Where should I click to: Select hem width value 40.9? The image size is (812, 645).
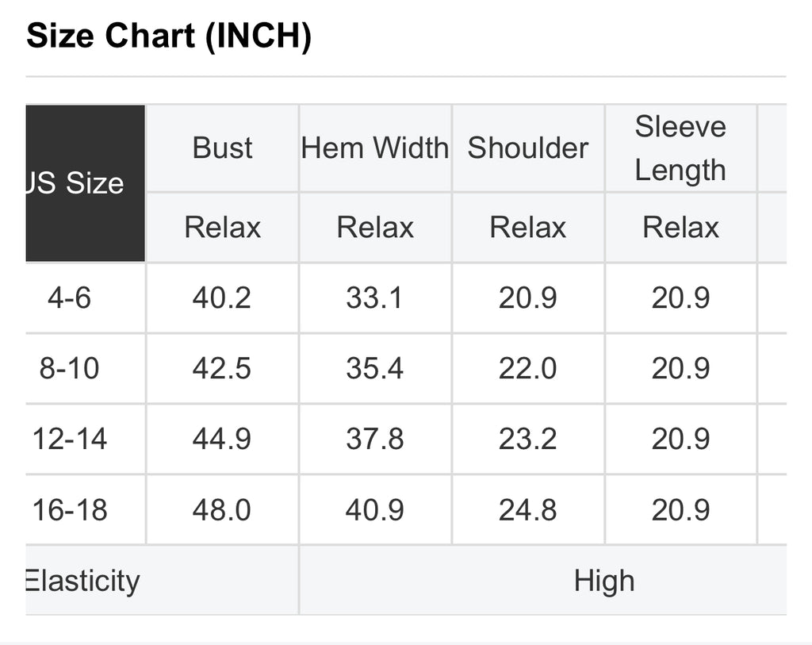click(x=375, y=510)
